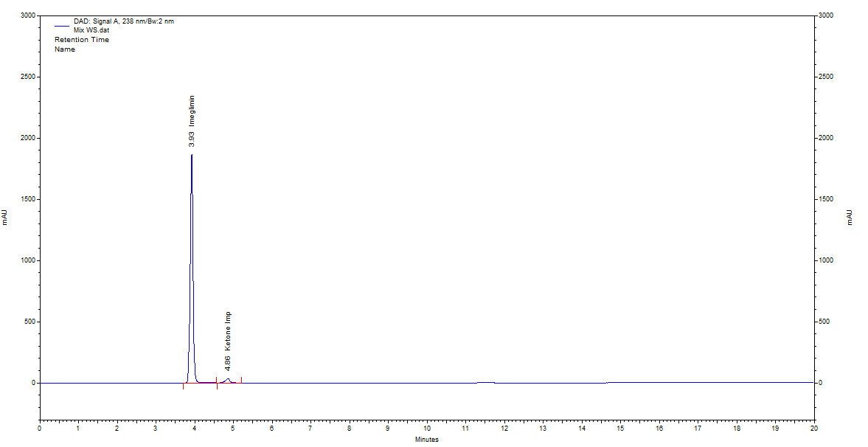The width and height of the screenshot is (868, 447).
Task: Click the left mAU axis title
Action: coord(4,217)
